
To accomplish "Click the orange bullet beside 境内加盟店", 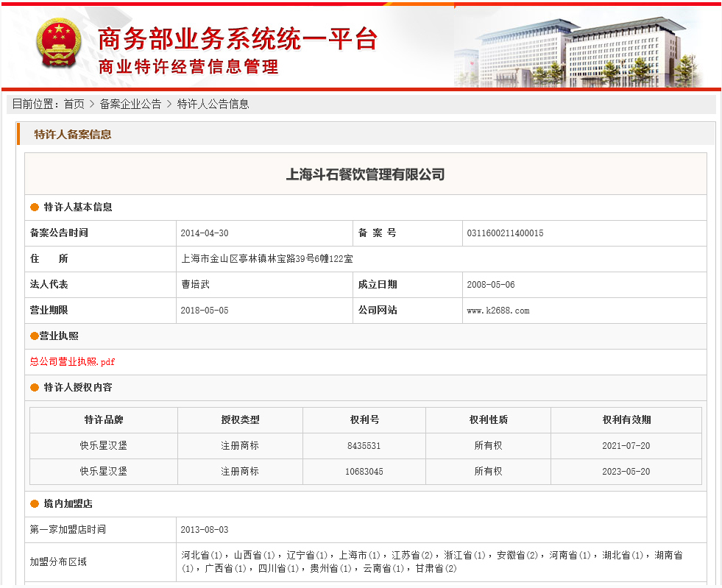I will [35, 504].
